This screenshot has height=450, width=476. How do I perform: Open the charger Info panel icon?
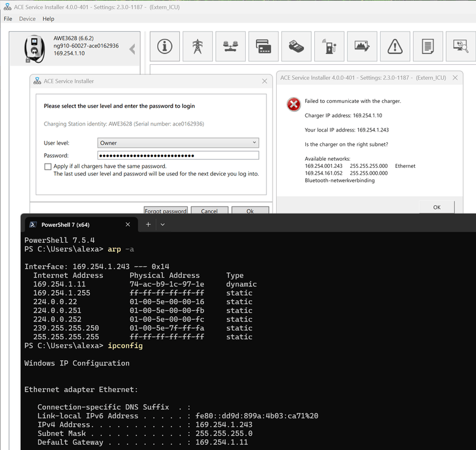pyautogui.click(x=164, y=46)
